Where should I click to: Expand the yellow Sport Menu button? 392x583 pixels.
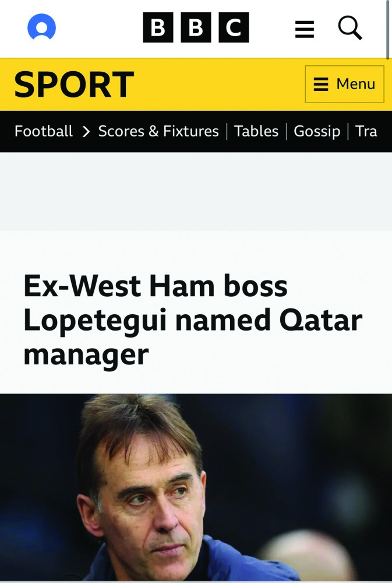pos(344,85)
